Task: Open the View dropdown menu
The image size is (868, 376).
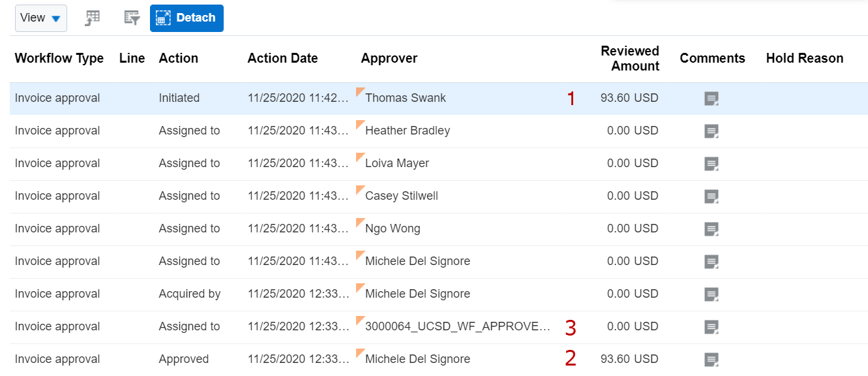Action: [x=40, y=18]
